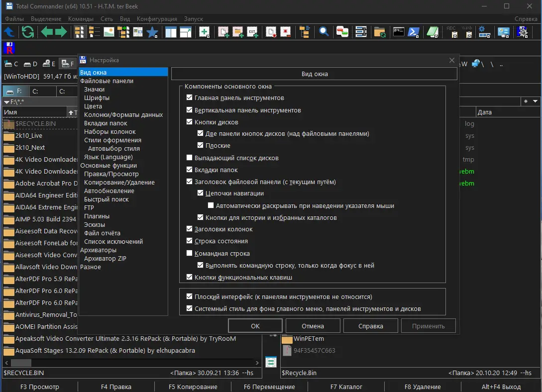Viewport: 542px width, 392px height.
Task: Select drive C button in left panel
Action: pyautogui.click(x=11, y=64)
